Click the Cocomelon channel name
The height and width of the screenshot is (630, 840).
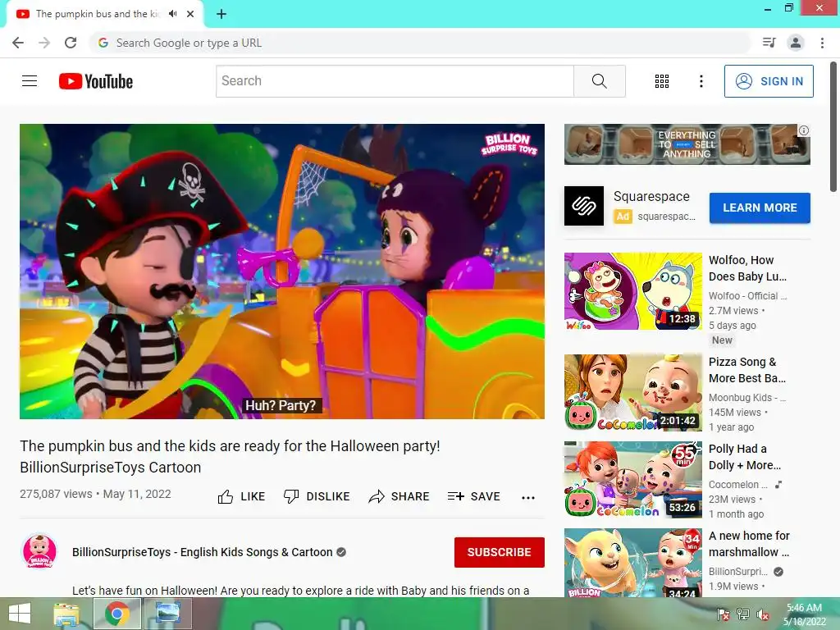(737, 484)
